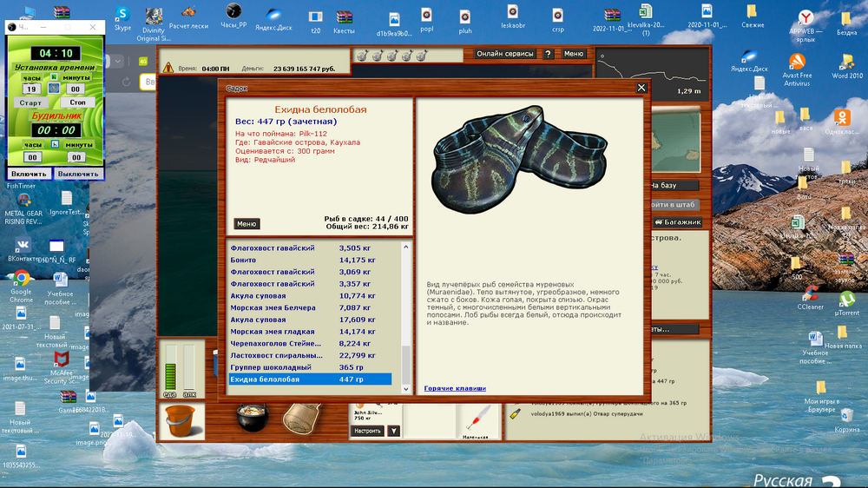Click the Багажник button
868x488 pixels.
(x=678, y=222)
